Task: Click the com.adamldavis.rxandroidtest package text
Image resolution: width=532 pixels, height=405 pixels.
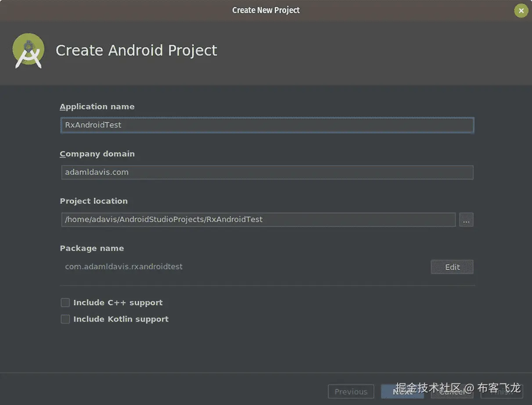Action: tap(124, 267)
